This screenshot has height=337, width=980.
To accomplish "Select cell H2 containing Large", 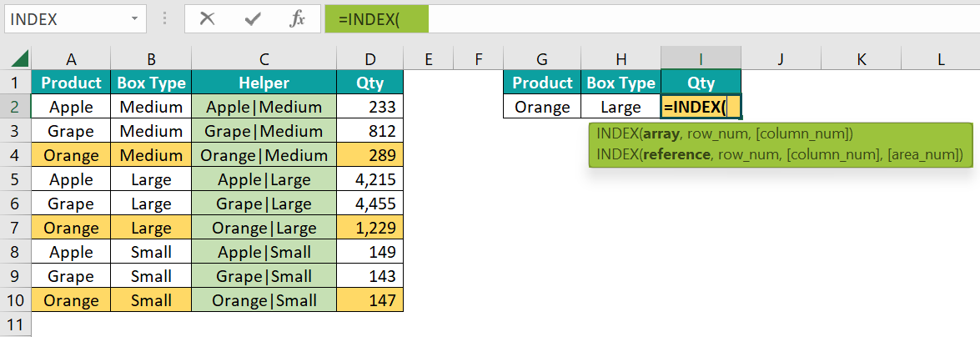I will tap(621, 107).
